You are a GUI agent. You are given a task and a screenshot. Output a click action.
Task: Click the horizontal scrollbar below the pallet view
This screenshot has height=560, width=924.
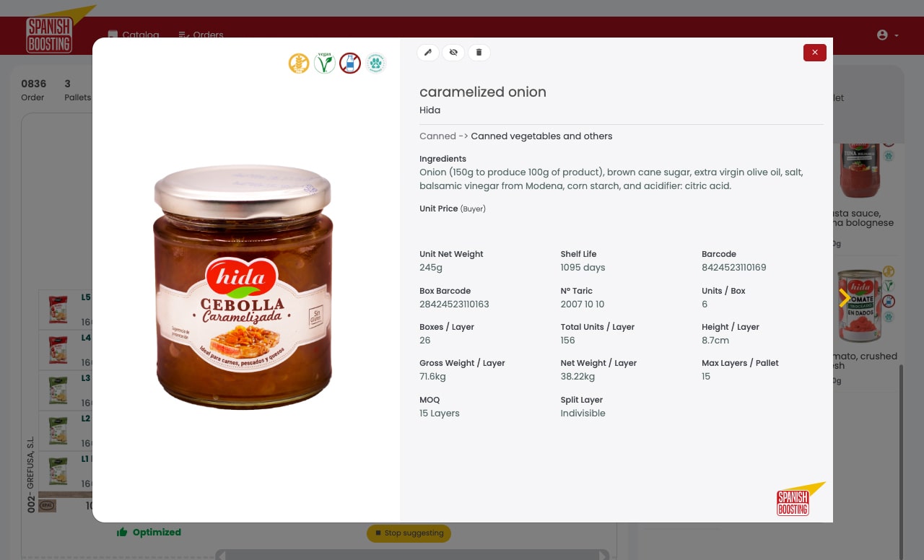[412, 555]
